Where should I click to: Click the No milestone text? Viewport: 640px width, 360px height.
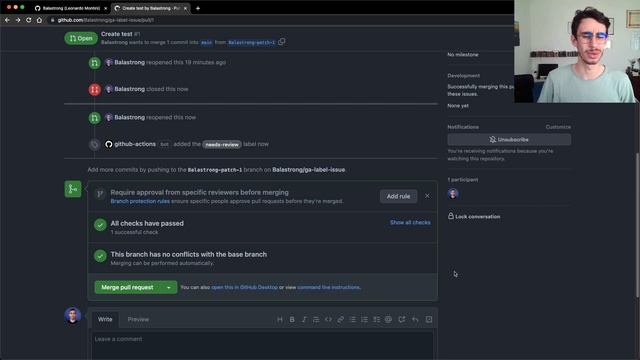463,54
